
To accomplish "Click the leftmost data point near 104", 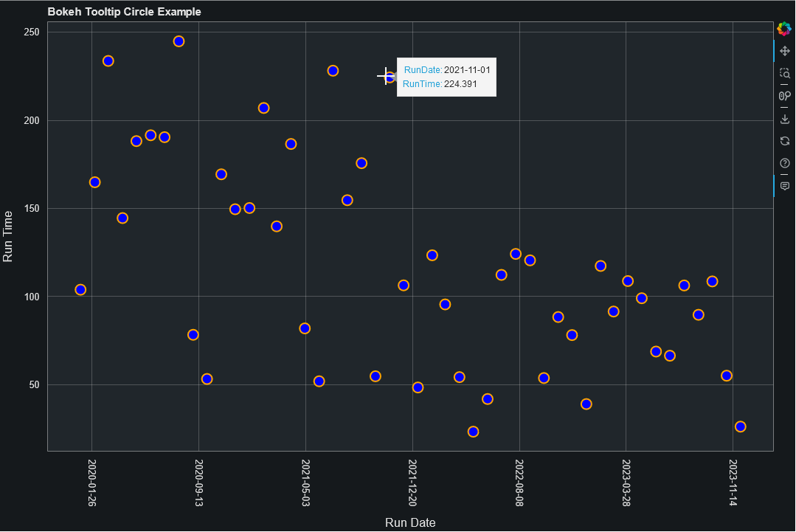I will [80, 289].
